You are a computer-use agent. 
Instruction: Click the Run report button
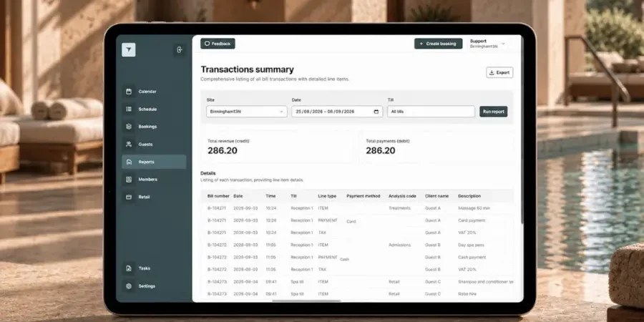click(x=493, y=112)
